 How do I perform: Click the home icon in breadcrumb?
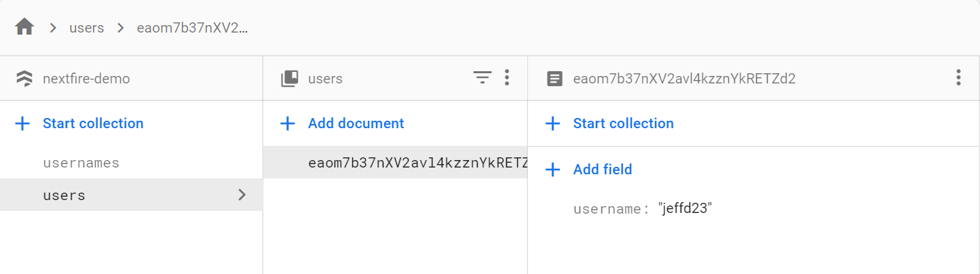(24, 28)
